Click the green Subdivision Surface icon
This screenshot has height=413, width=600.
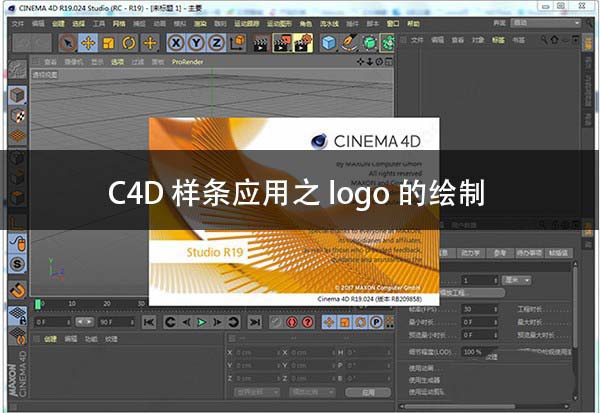(x=369, y=43)
